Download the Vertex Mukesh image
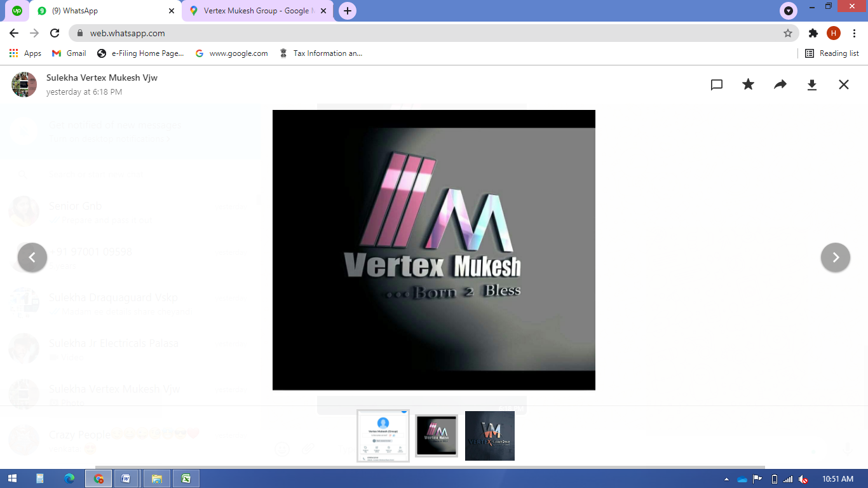 [x=812, y=85]
